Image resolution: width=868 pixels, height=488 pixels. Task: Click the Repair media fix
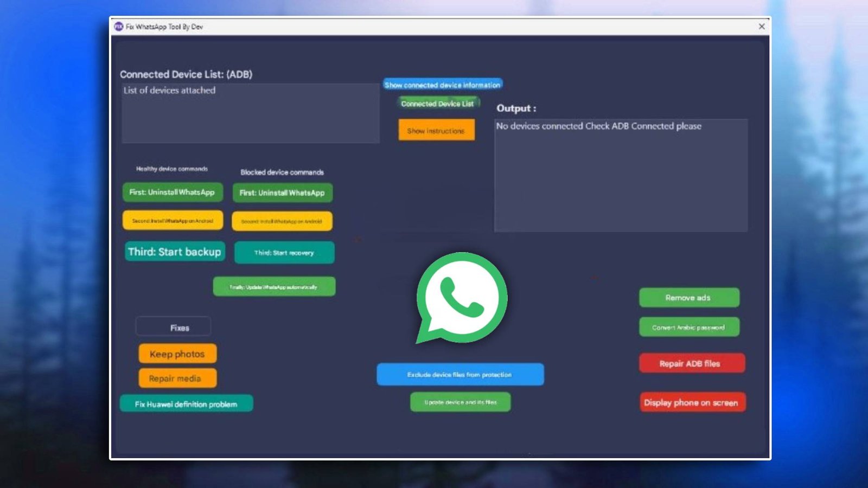click(x=177, y=378)
